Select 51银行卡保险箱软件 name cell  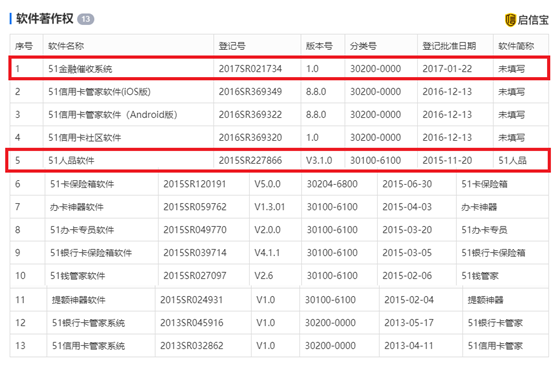pos(91,253)
